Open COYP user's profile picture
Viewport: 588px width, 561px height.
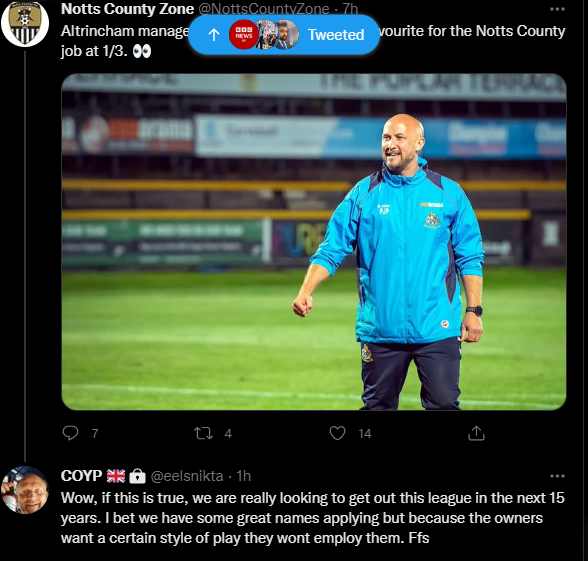coord(25,490)
